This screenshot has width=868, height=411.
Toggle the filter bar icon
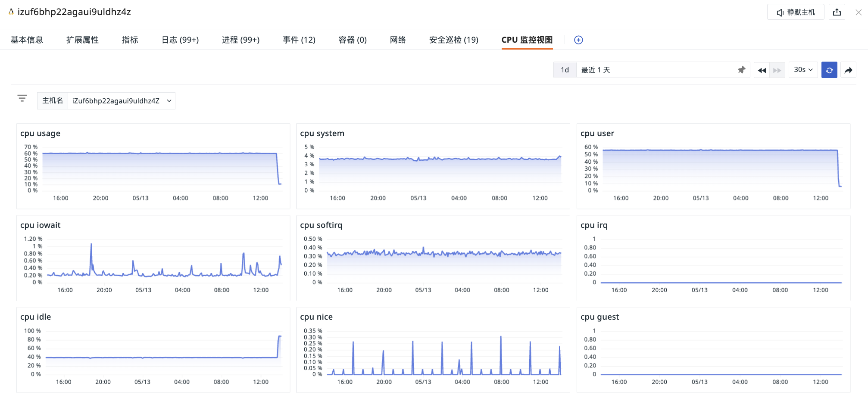22,98
